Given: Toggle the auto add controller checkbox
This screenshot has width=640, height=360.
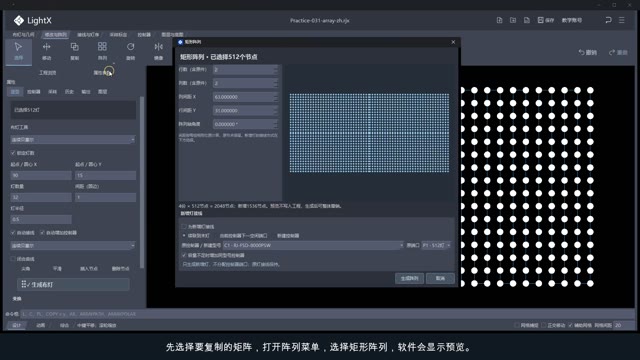Looking at the screenshot, I should 42,233.
